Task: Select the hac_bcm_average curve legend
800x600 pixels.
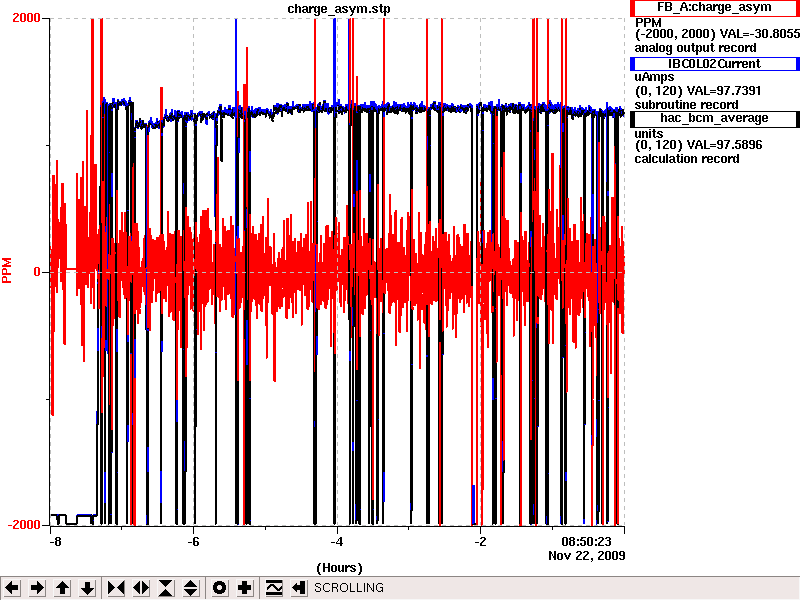Action: tap(715, 119)
